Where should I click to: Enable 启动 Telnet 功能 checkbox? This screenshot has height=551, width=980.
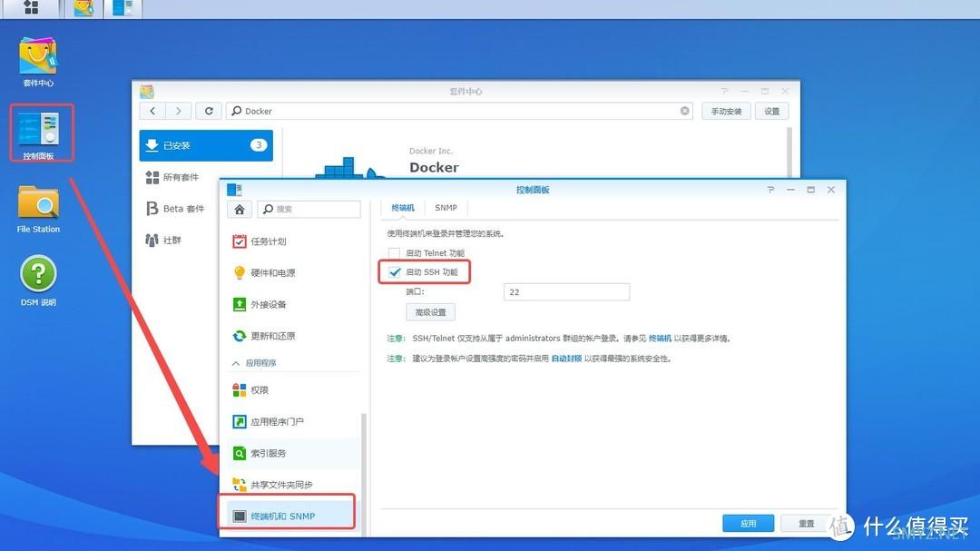click(395, 253)
